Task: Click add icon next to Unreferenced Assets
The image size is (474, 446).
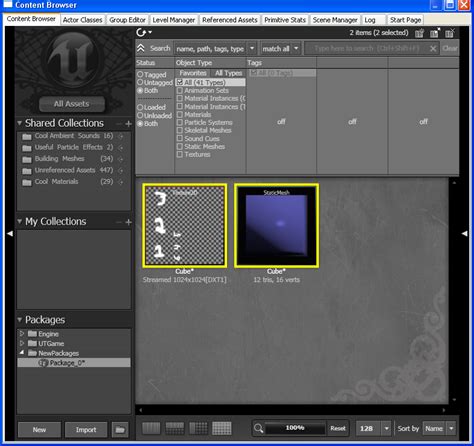Action: (121, 171)
